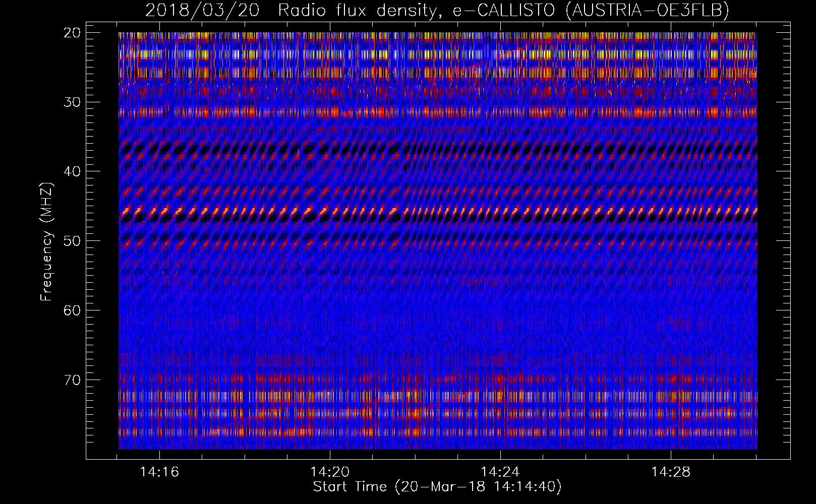Click the '14:24' time tick label

tap(500, 472)
